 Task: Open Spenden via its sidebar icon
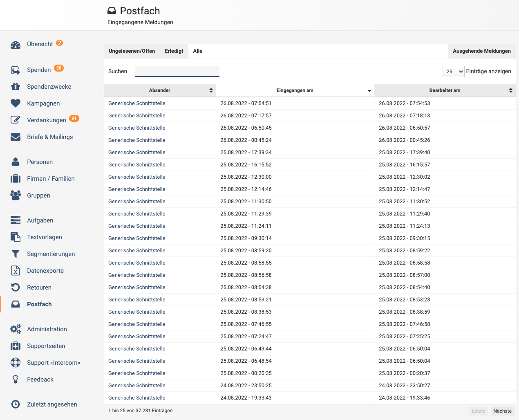tap(16, 70)
